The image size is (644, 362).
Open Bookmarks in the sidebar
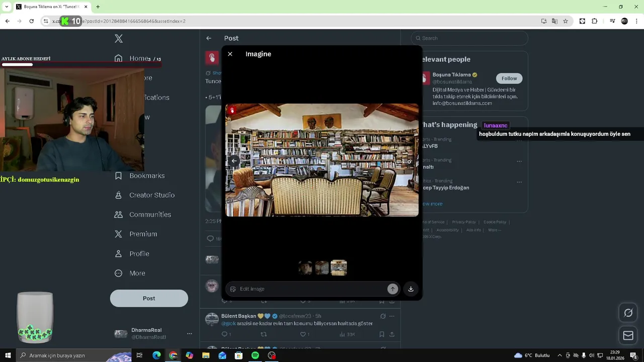[x=139, y=175]
